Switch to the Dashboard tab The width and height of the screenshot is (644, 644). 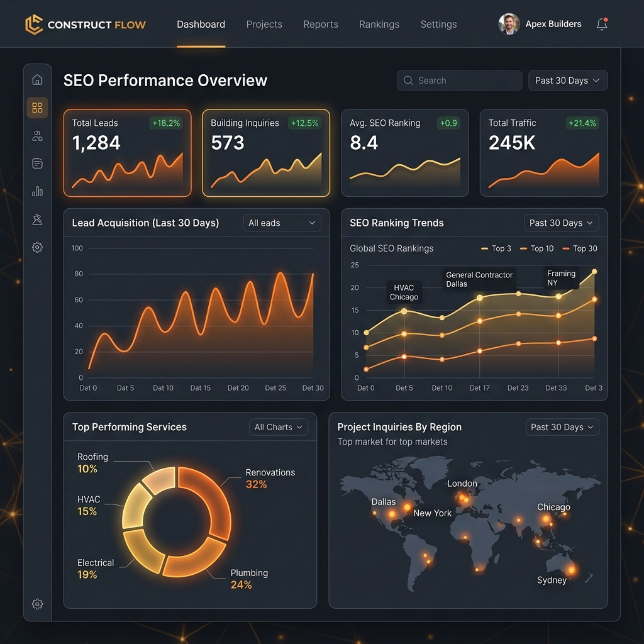tap(201, 25)
